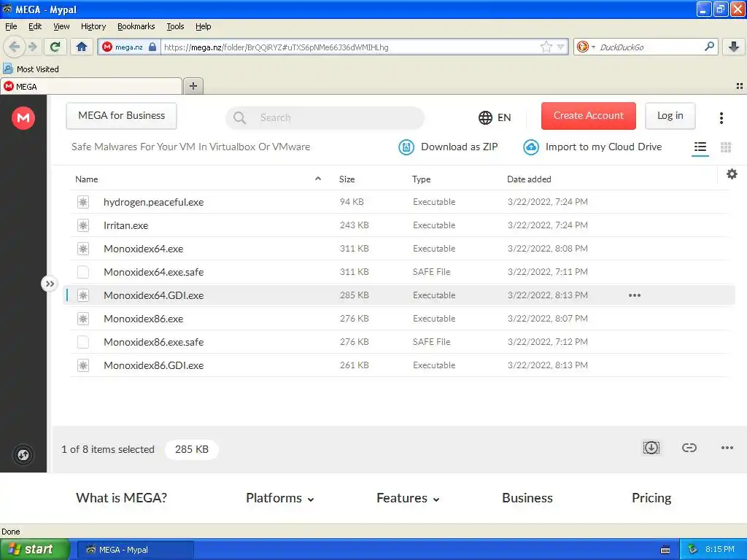Expand the Features footer menu

(x=408, y=498)
